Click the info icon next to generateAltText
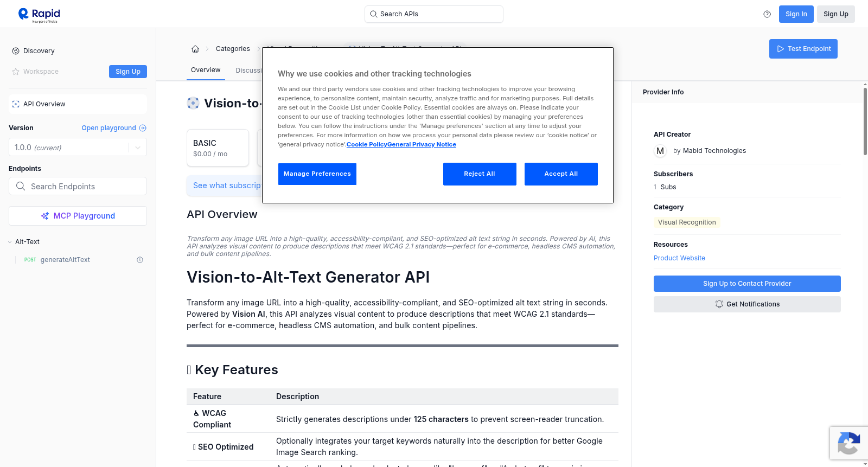 pyautogui.click(x=140, y=260)
